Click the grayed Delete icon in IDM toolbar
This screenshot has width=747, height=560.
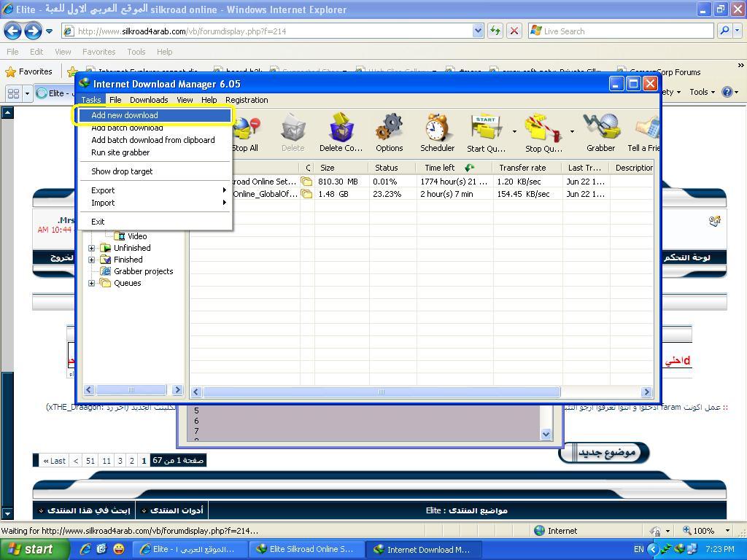point(293,128)
